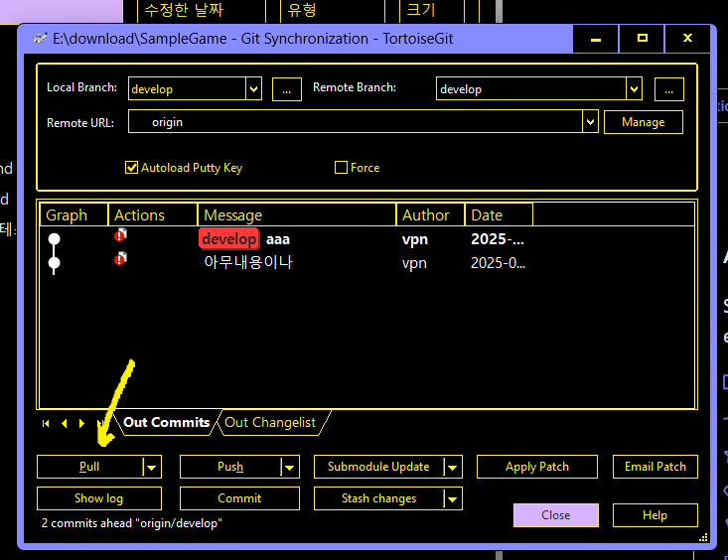Browse remote branches with the ellipsis button

point(669,89)
